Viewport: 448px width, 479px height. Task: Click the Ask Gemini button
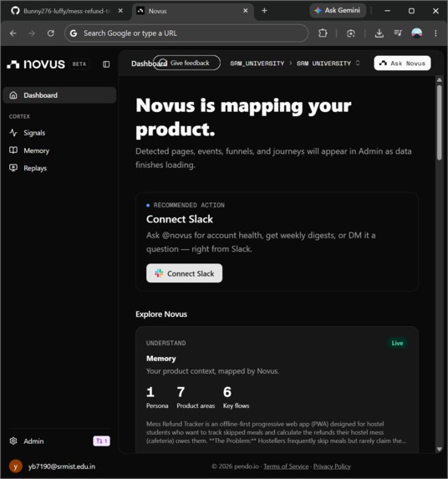(338, 10)
